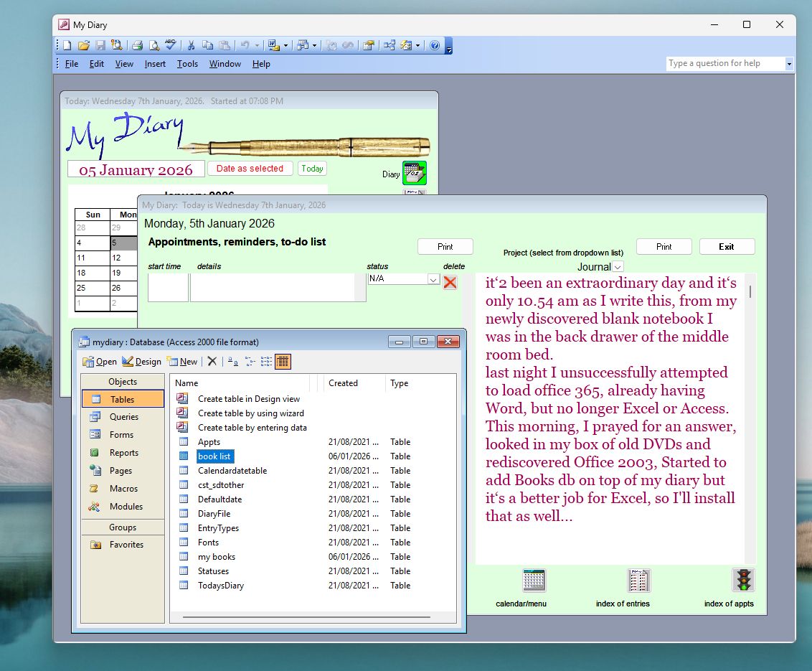This screenshot has height=671, width=812.
Task: Switch to Large Icons view in database window
Action: [x=233, y=362]
